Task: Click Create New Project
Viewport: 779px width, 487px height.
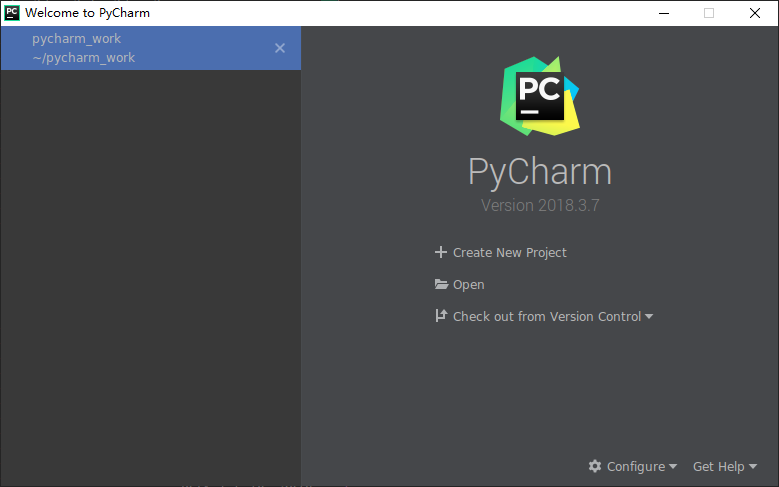Action: tap(500, 252)
